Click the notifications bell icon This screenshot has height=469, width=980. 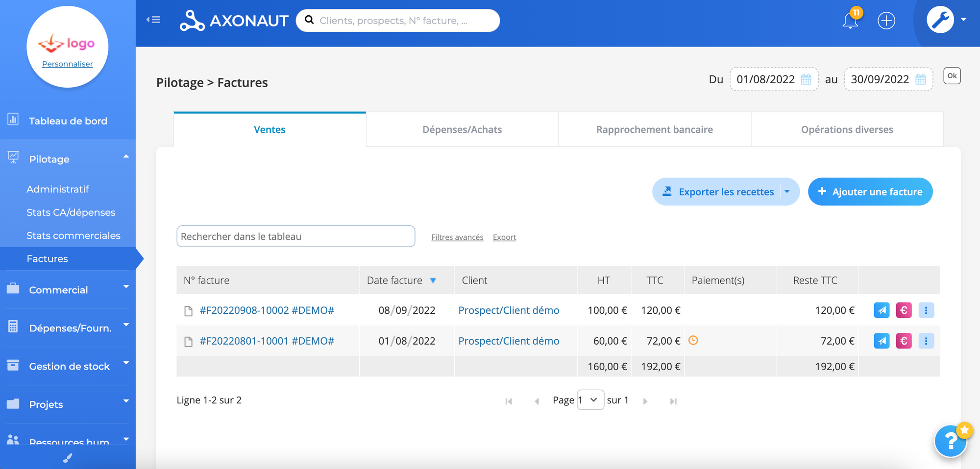point(850,20)
